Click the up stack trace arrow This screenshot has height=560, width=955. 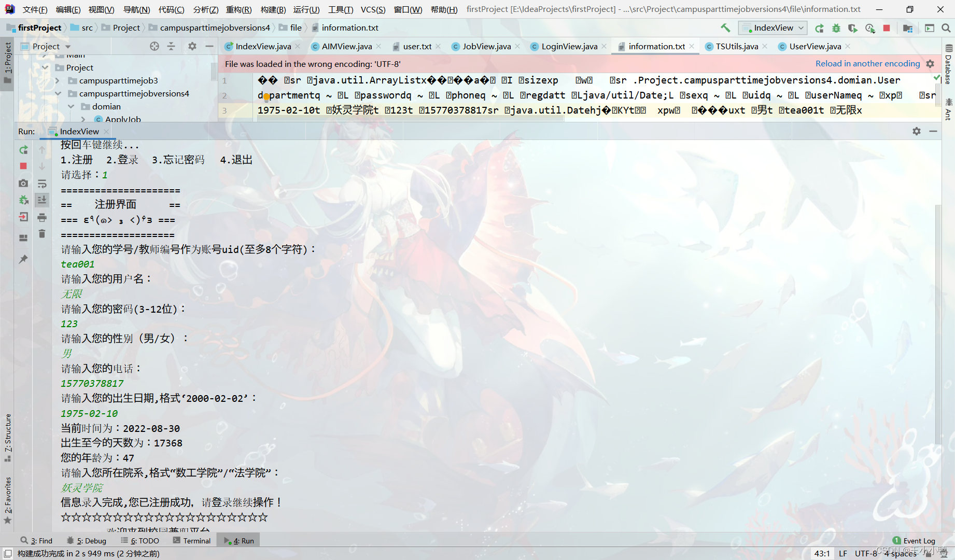(42, 150)
